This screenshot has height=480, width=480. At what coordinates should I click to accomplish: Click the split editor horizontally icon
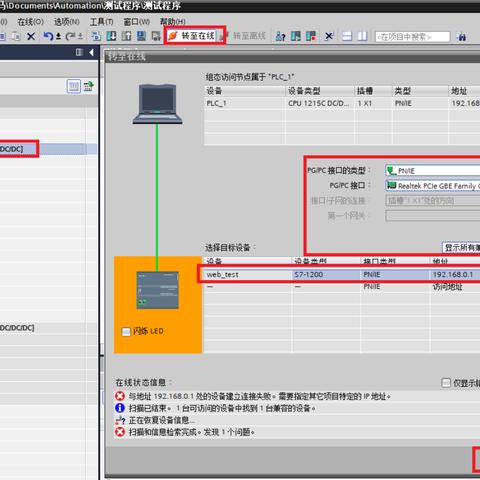pyautogui.click(x=347, y=36)
